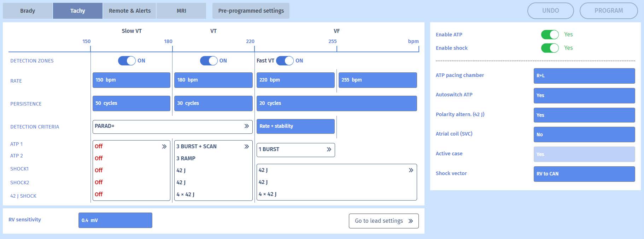Turn off Enable shock switch

(x=550, y=48)
